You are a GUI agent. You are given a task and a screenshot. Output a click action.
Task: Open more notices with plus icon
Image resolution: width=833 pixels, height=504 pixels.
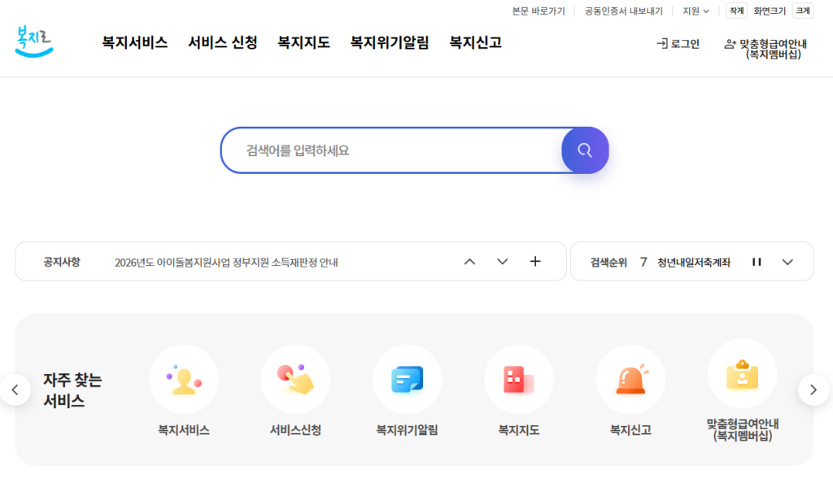535,261
